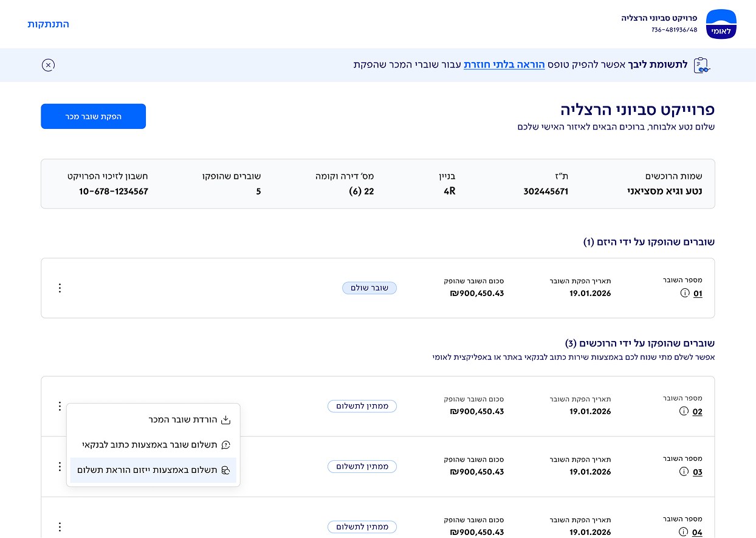Open three-dot menu for voucher 01
This screenshot has height=538, width=756.
click(x=60, y=288)
